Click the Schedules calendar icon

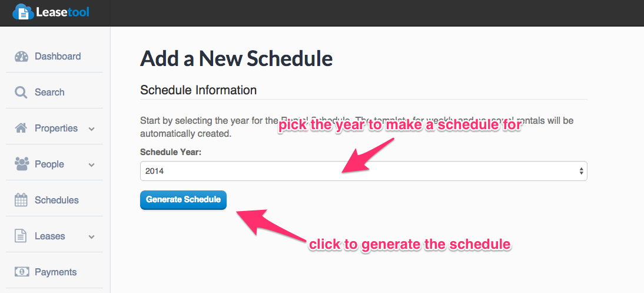(x=21, y=200)
